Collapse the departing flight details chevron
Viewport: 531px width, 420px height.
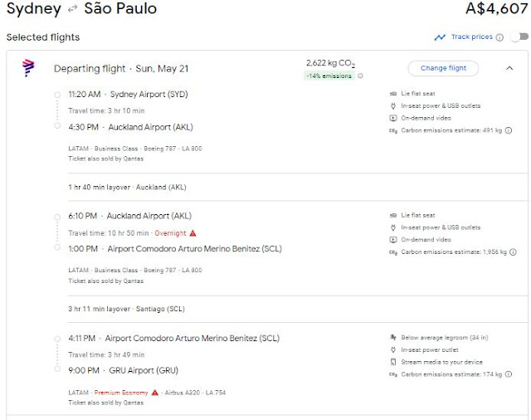[509, 68]
